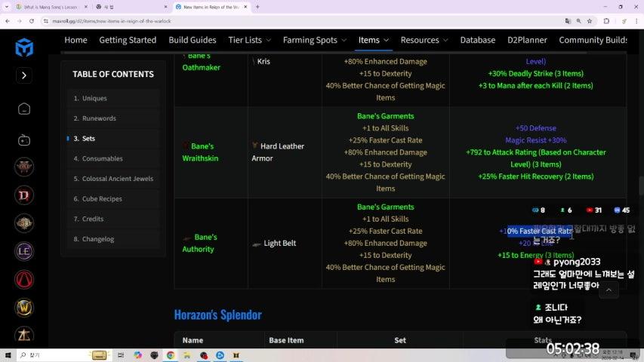
Task: Go to the Home nav item
Action: click(x=75, y=40)
